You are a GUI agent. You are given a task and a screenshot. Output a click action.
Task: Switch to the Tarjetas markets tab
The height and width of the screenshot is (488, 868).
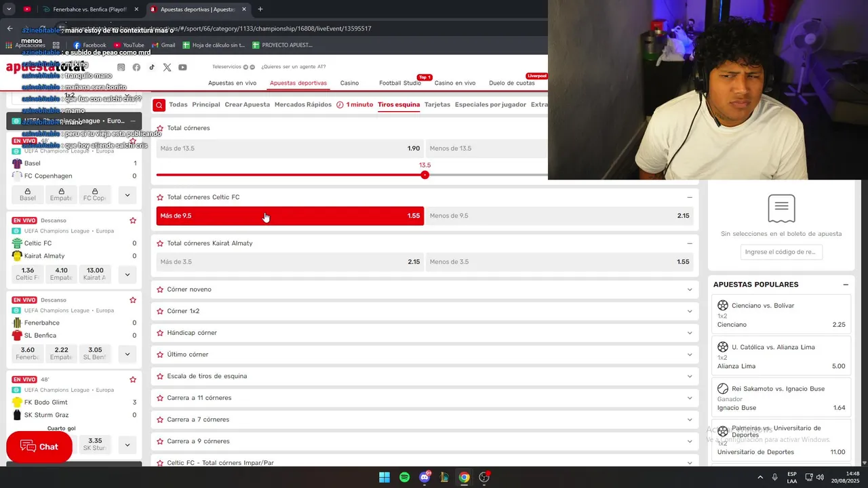[x=437, y=104]
